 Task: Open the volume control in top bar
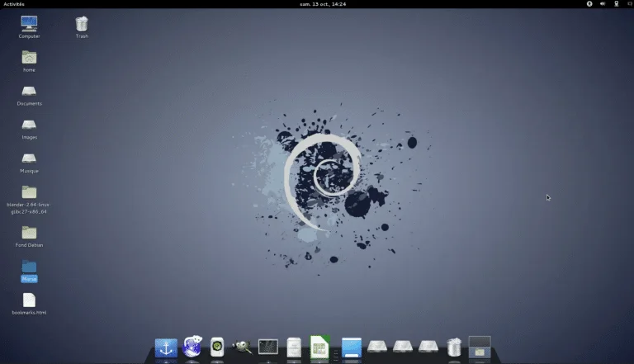pyautogui.click(x=603, y=4)
